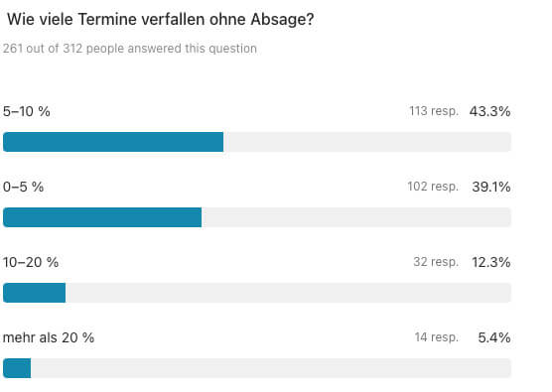Click the '5–10 %' answer label
552x392 pixels.
point(27,111)
